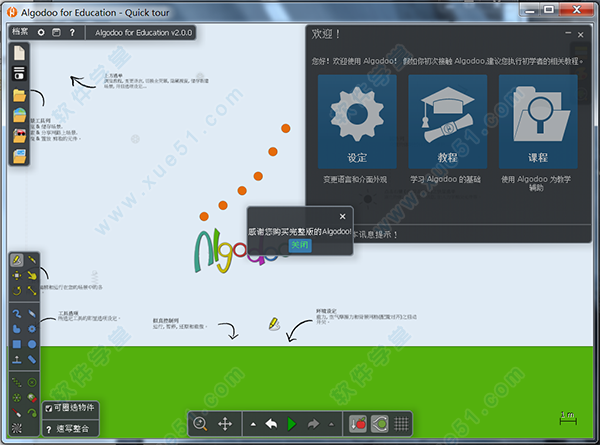Click the 1 m scale indicator

[x=568, y=418]
